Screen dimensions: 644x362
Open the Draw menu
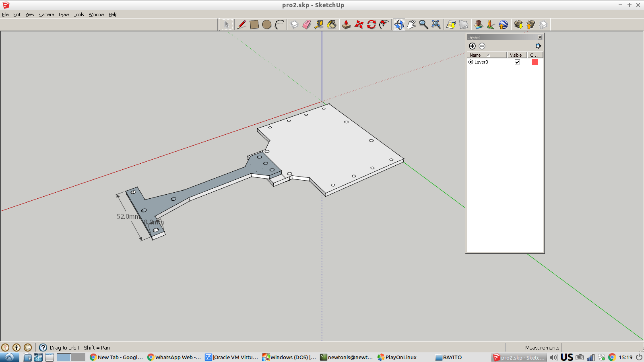pyautogui.click(x=64, y=14)
